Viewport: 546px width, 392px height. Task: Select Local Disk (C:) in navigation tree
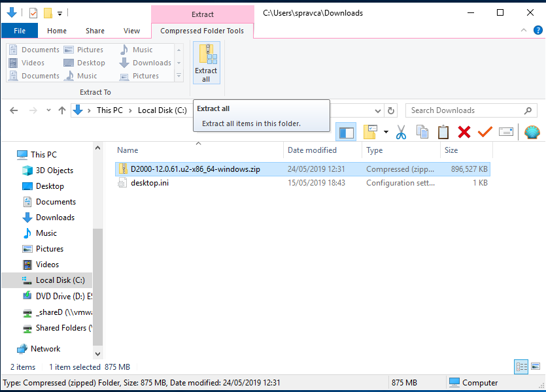click(60, 280)
